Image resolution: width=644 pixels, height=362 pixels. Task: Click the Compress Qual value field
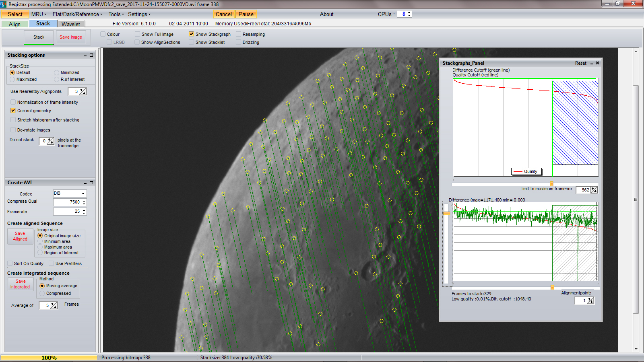point(68,202)
